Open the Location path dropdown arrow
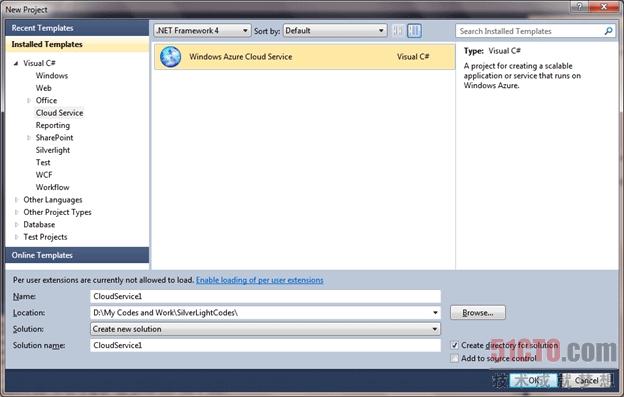 (x=435, y=313)
